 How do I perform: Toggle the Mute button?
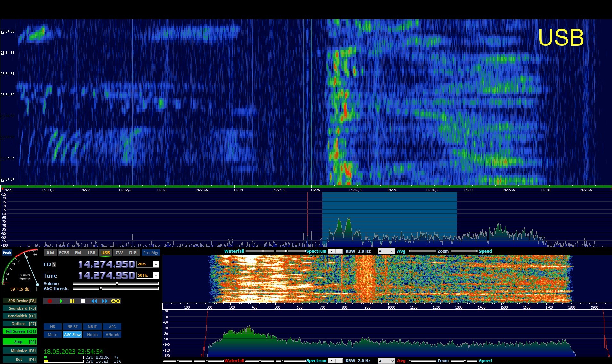pyautogui.click(x=53, y=335)
